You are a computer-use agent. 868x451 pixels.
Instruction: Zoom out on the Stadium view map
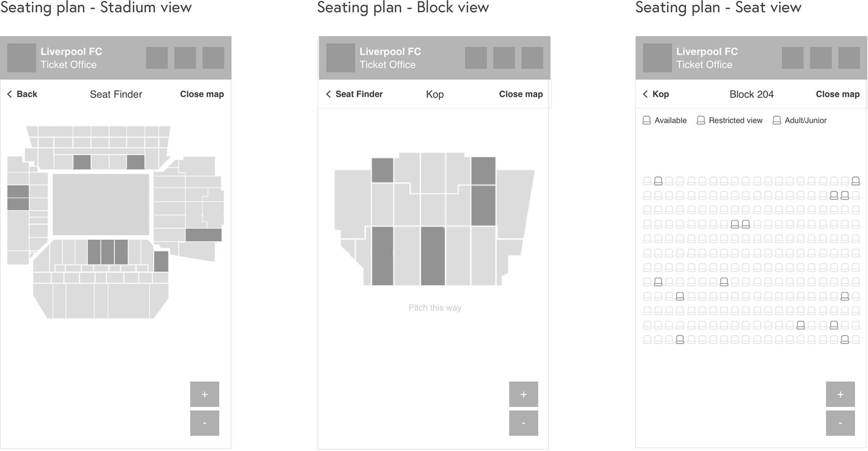204,423
